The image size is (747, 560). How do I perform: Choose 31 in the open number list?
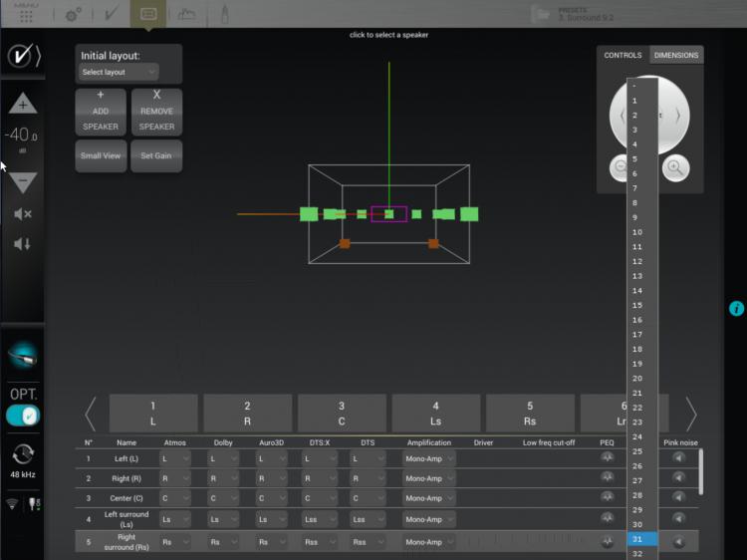(x=641, y=539)
